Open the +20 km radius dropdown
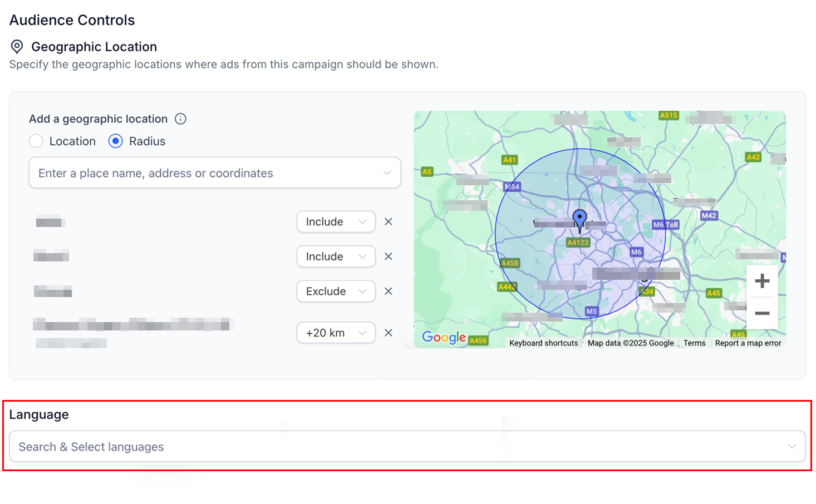The height and width of the screenshot is (504, 816). (336, 333)
